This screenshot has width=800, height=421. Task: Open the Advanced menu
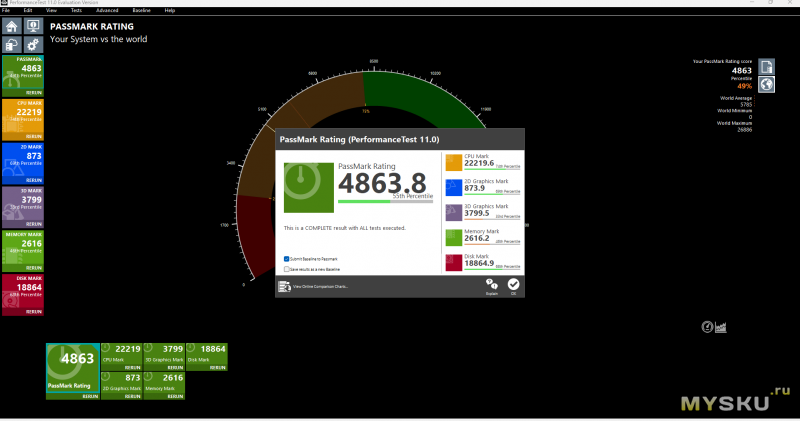107,10
